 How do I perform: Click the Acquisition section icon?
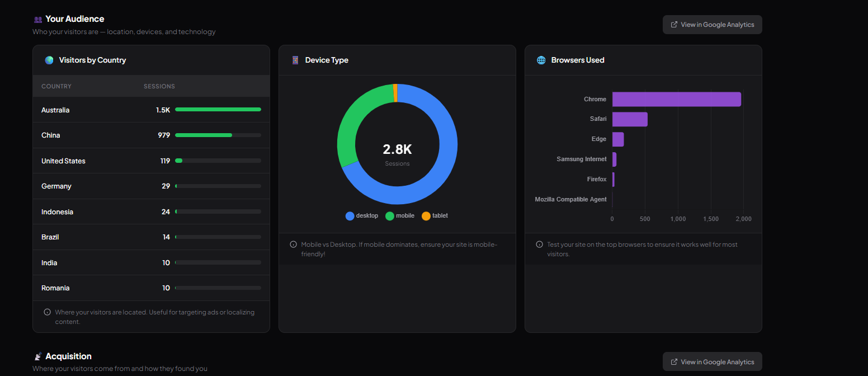pyautogui.click(x=38, y=356)
